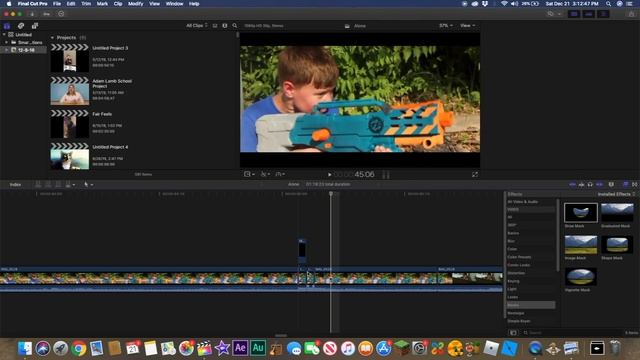Toggle inspector visibility button in top toolbar
Image resolution: width=640 pixels, height=360 pixels.
pos(603,14)
